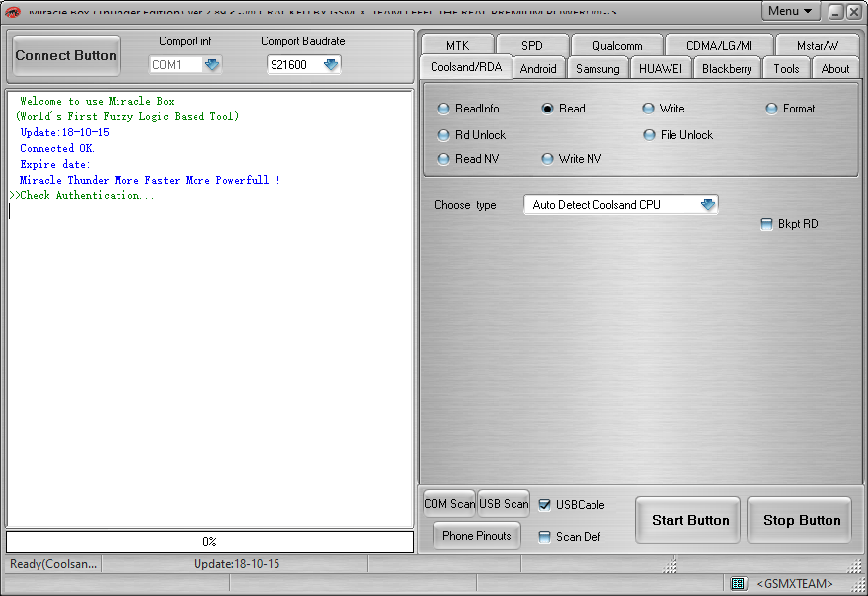This screenshot has width=868, height=596.
Task: Switch to the Samsung tab
Action: tap(597, 68)
